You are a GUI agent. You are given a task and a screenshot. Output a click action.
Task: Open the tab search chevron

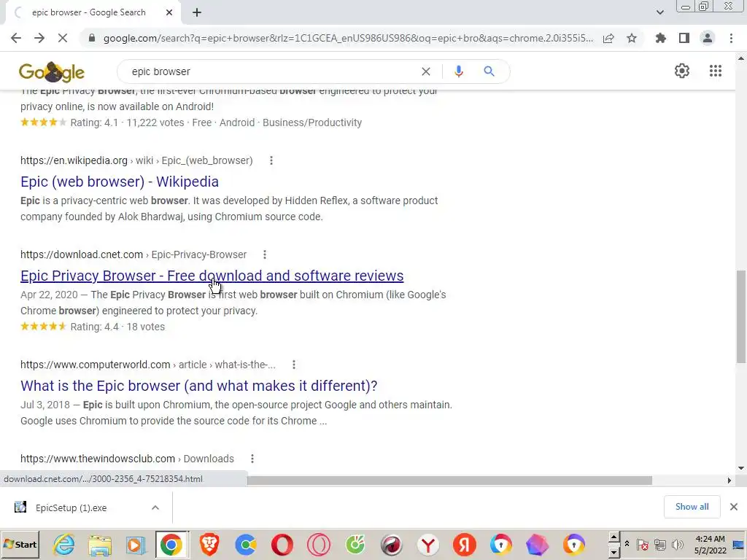pyautogui.click(x=659, y=12)
